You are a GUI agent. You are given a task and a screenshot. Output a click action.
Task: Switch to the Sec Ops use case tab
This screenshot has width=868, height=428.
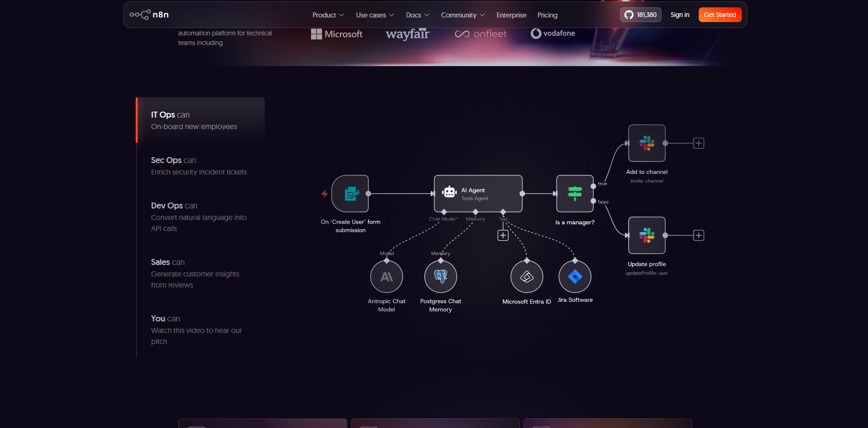[199, 166]
